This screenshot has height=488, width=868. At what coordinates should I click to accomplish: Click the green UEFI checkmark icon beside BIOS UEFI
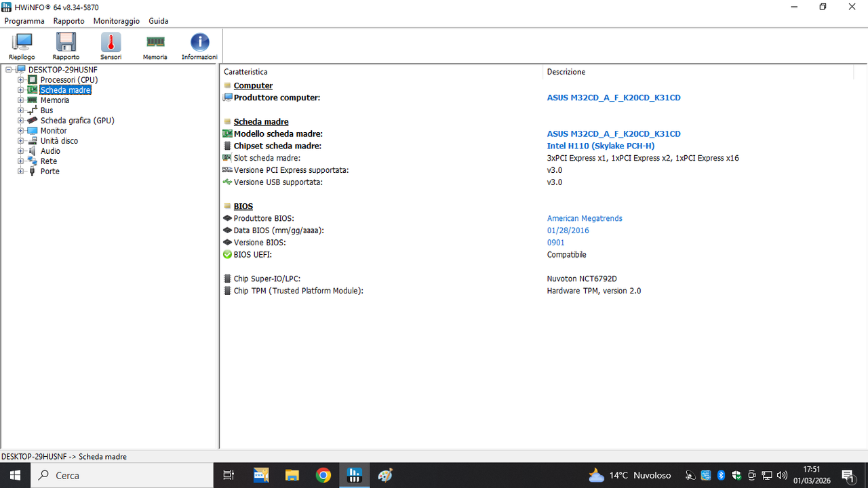pyautogui.click(x=227, y=255)
